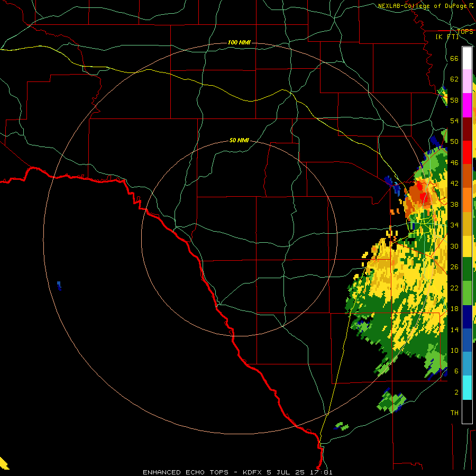Click the green echo cluster below the main storm

tap(392, 402)
